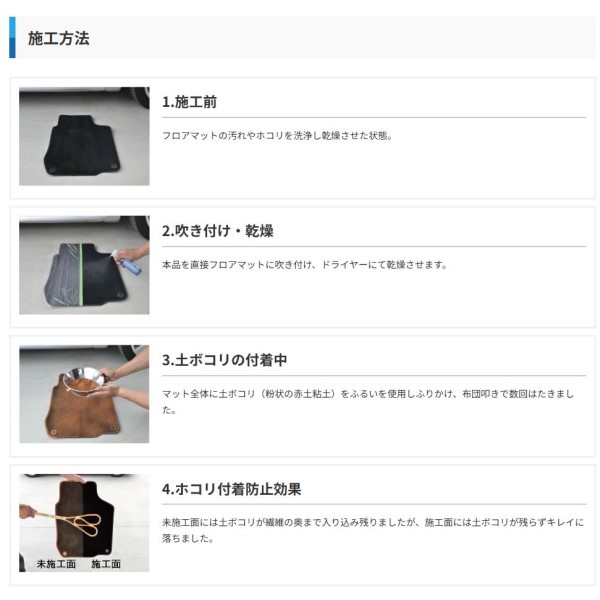
Task: Click the red clay powder description text
Action: tap(368, 402)
